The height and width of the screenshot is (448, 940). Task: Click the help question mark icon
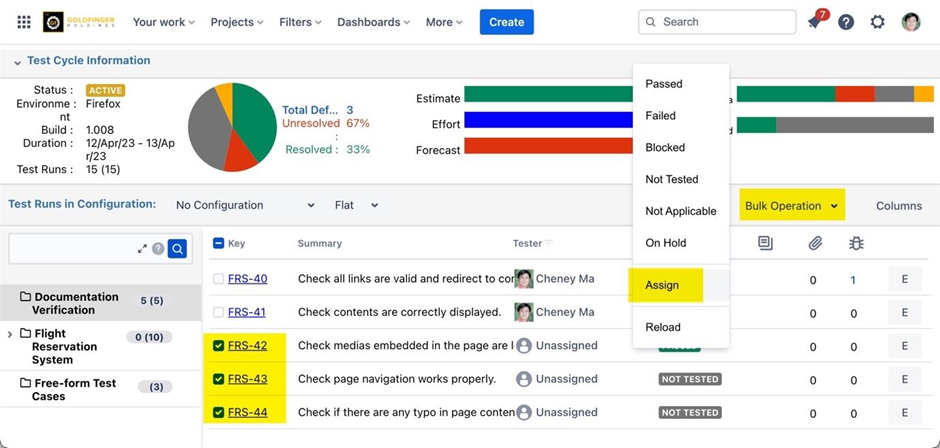(846, 22)
